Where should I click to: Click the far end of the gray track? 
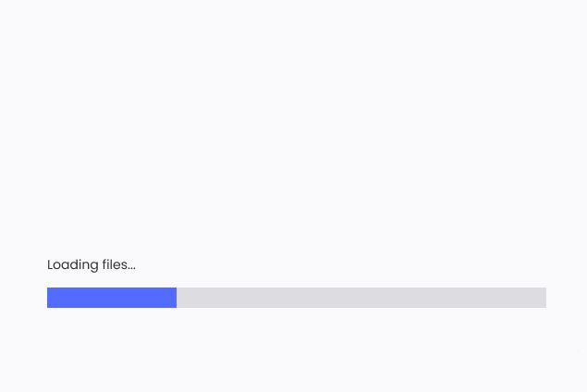(x=545, y=298)
